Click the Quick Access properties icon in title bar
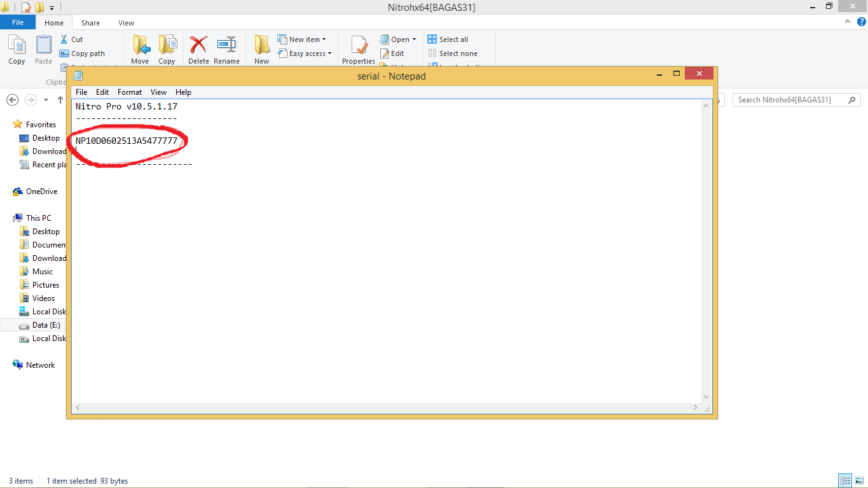868x488 pixels. coord(26,8)
